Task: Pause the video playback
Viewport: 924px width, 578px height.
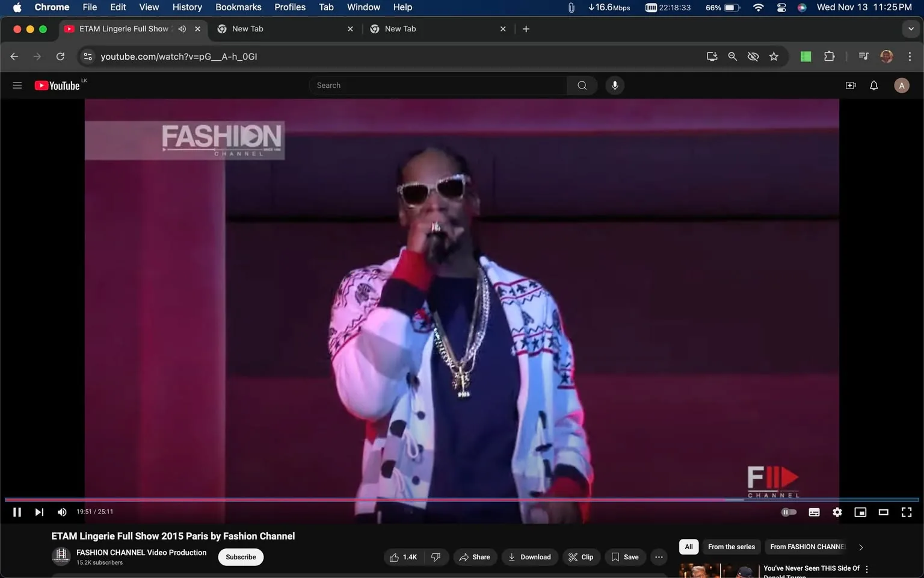Action: tap(17, 512)
